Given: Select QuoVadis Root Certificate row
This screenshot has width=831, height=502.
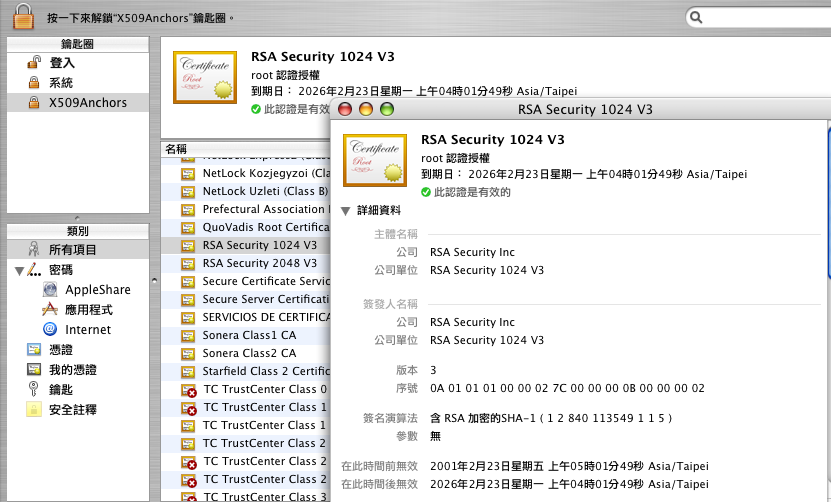Looking at the screenshot, I should [x=246, y=227].
